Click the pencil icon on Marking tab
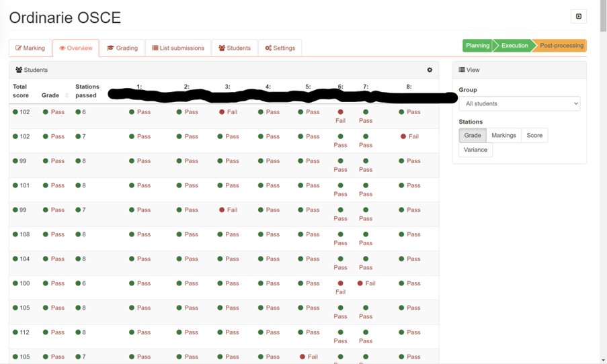Viewport: 607px width, 364px height. (18, 48)
